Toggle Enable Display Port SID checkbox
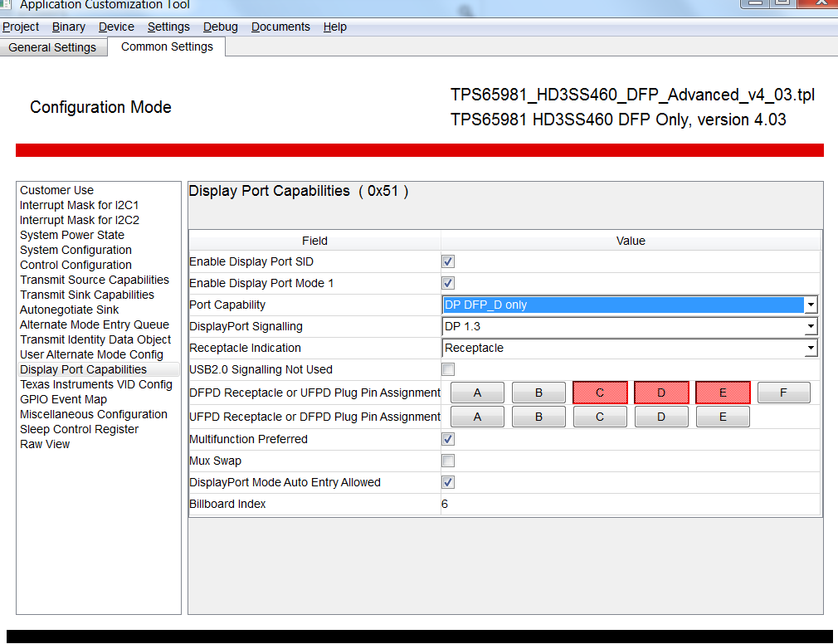This screenshot has width=838, height=644. (448, 261)
